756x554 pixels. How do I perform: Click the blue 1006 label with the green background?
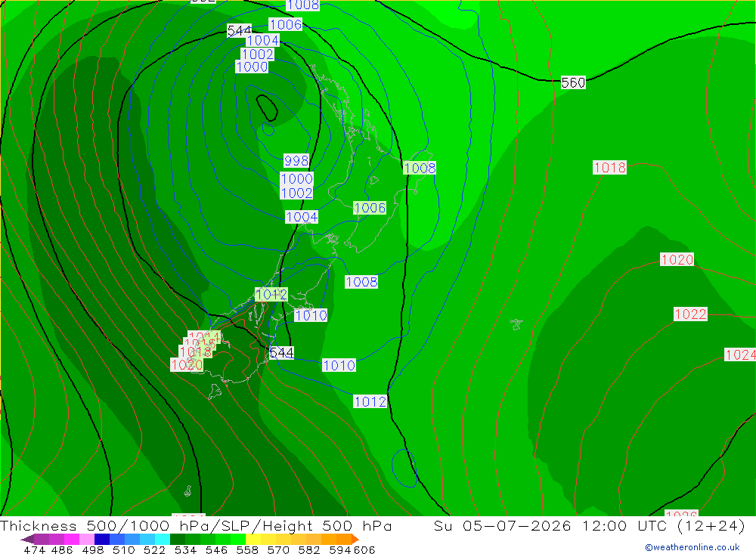370,208
